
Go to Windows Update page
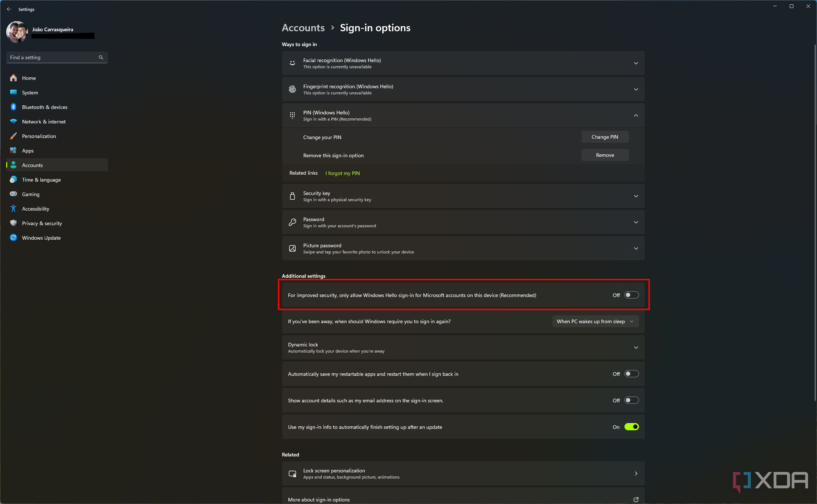click(57, 237)
